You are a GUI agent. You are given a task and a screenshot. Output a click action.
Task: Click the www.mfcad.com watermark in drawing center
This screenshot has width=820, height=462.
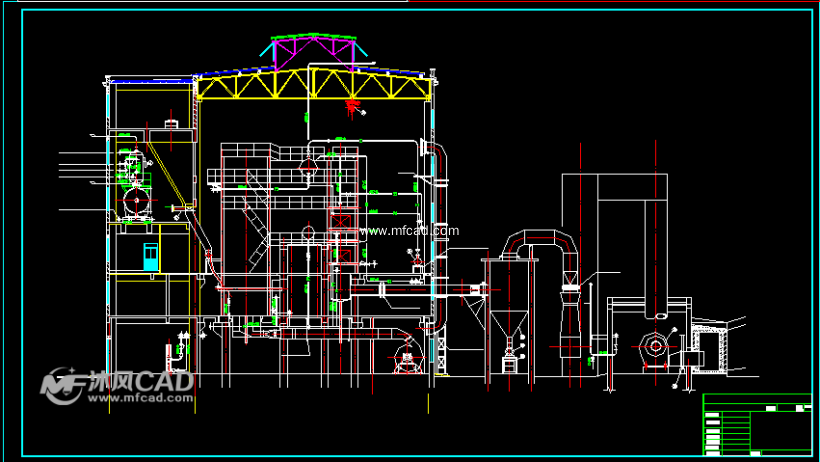click(408, 231)
